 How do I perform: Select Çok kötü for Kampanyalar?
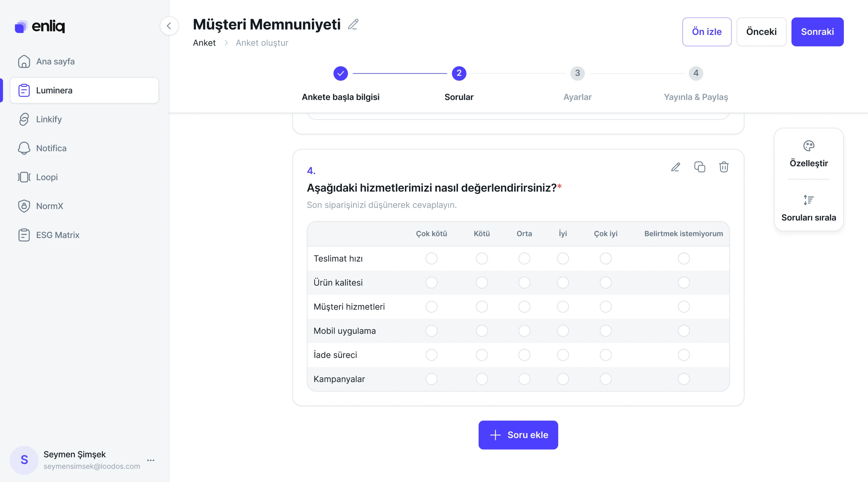point(431,379)
